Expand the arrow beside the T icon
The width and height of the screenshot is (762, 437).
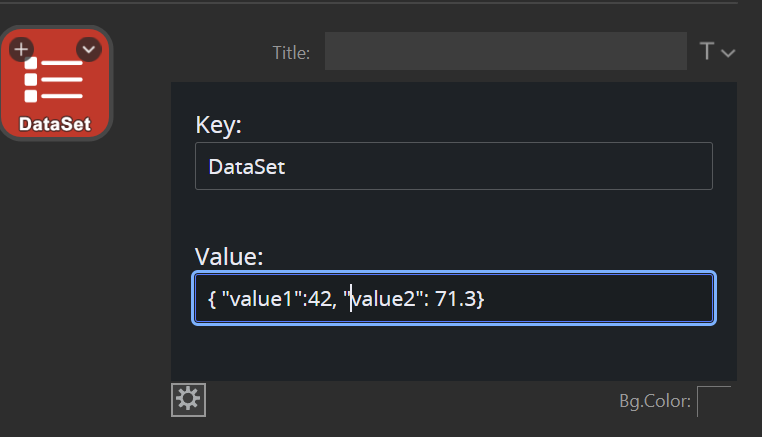pyautogui.click(x=728, y=53)
